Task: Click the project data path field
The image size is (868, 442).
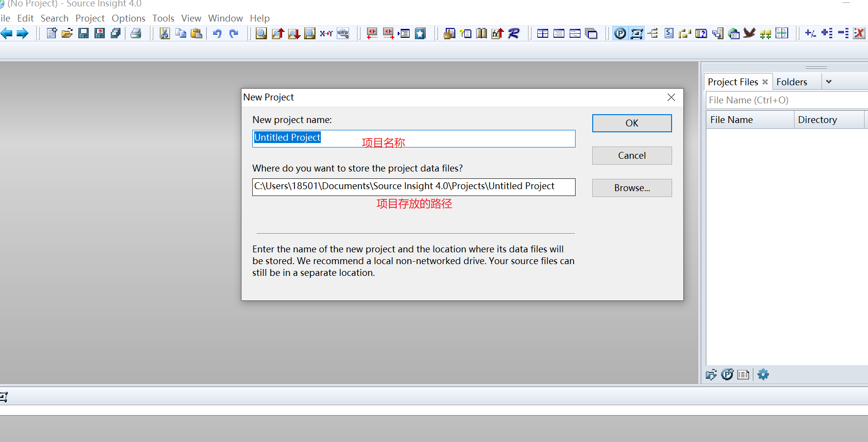Action: [x=414, y=187]
